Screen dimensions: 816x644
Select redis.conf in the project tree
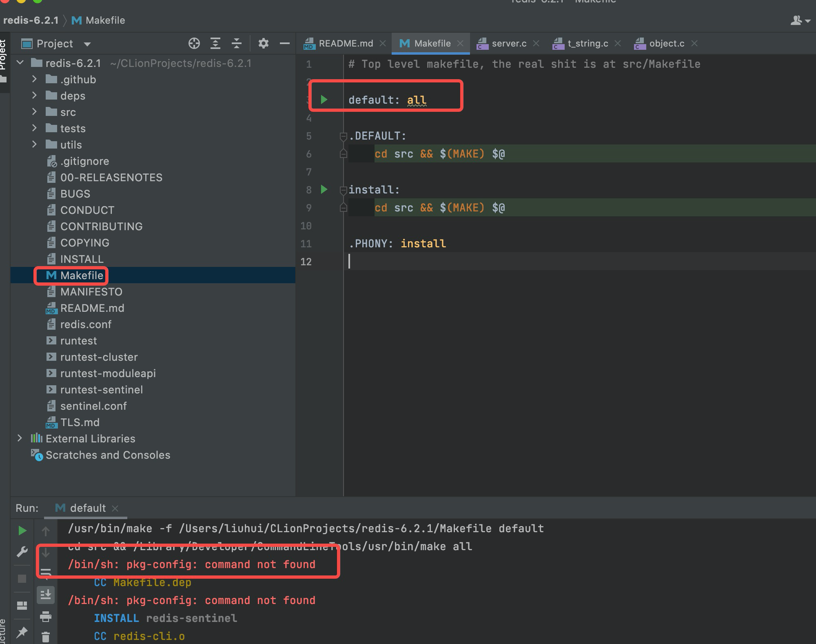(86, 324)
